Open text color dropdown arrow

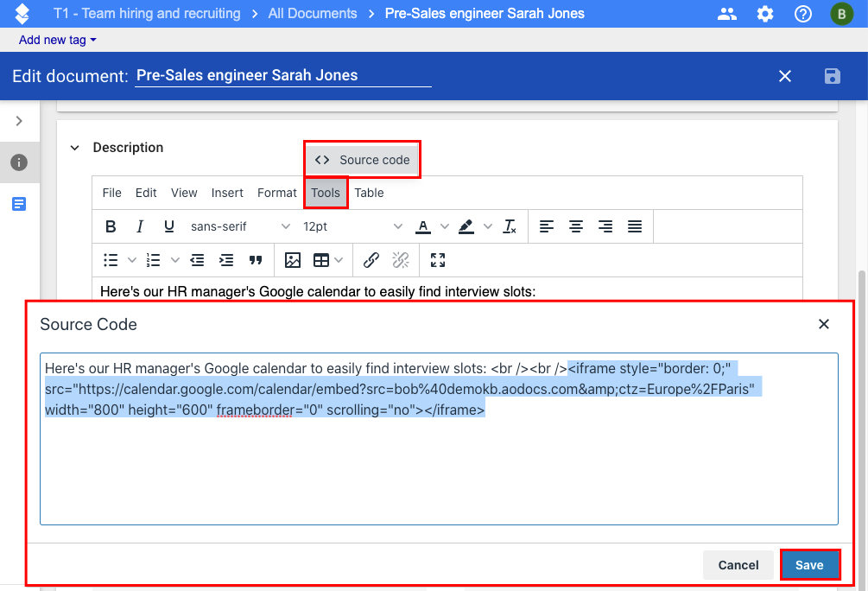click(445, 226)
